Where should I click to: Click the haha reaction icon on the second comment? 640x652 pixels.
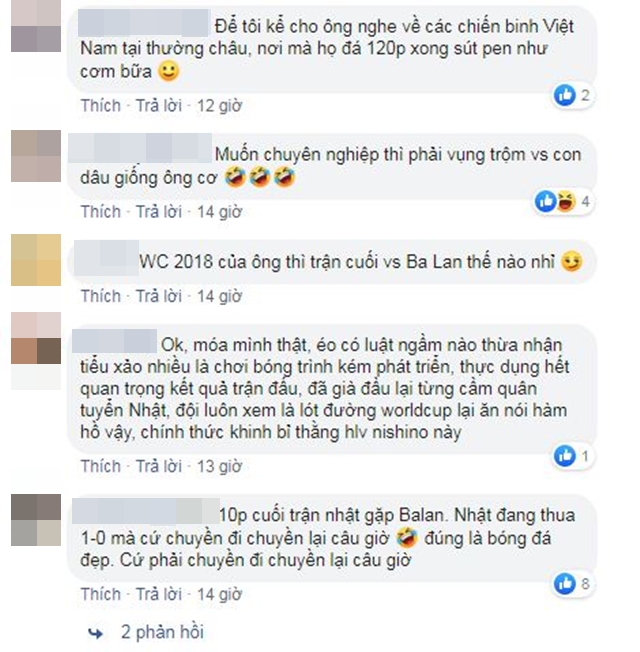click(x=566, y=202)
